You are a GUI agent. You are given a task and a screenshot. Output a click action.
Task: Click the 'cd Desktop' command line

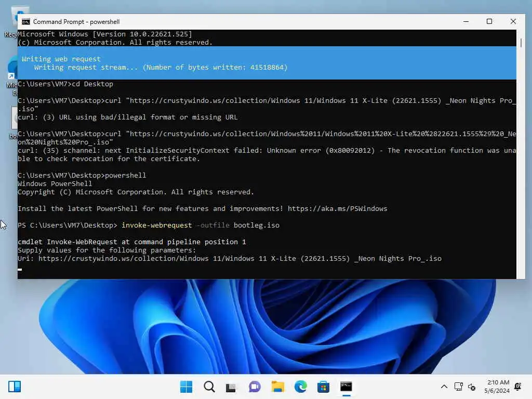(65, 84)
